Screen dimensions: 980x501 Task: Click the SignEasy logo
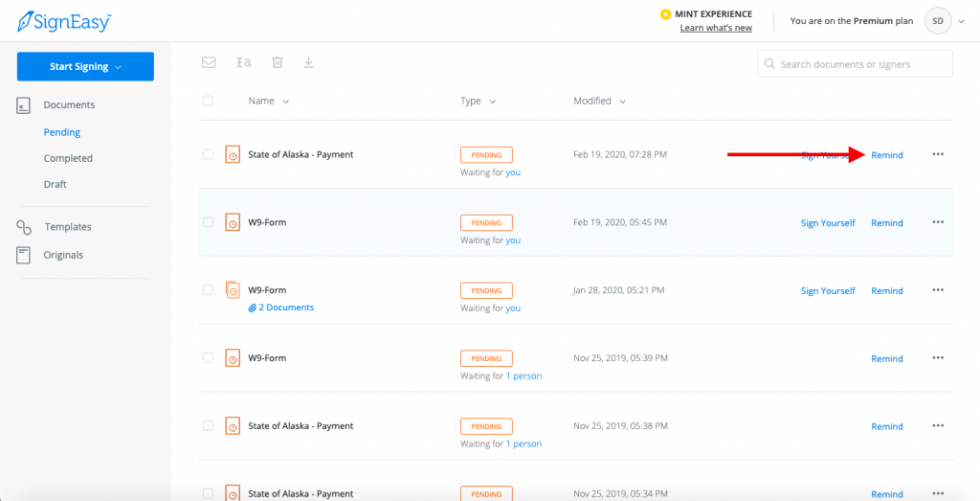coord(64,21)
